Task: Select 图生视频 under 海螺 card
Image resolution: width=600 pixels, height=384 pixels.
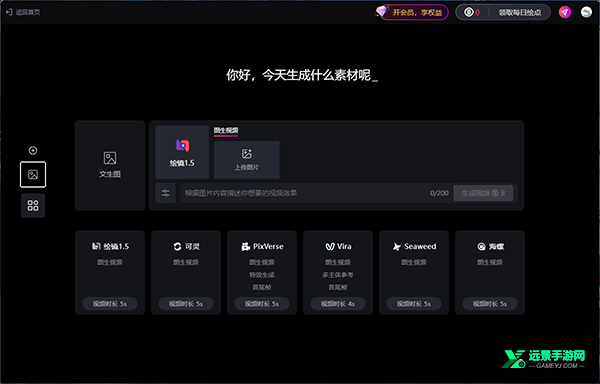Action: 490,262
